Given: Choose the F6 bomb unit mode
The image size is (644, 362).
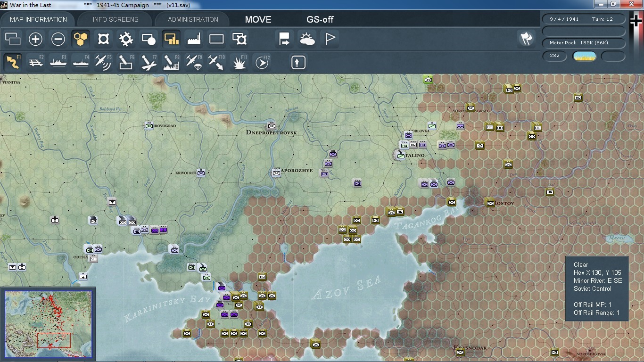Looking at the screenshot, I should (x=126, y=62).
